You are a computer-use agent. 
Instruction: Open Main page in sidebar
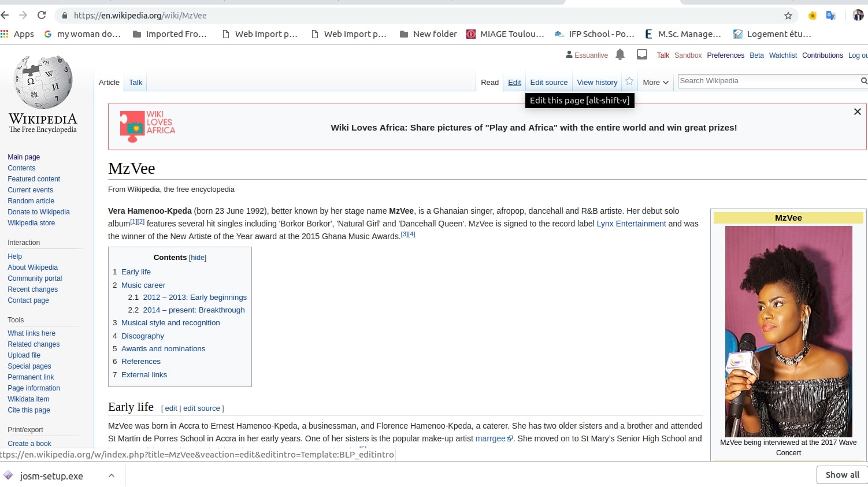pyautogui.click(x=24, y=157)
